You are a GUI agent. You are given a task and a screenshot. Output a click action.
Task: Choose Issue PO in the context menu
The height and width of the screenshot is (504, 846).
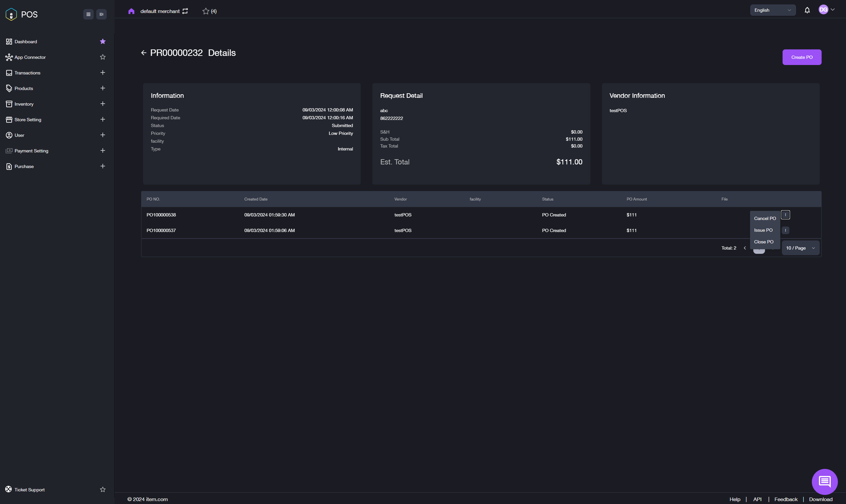click(763, 230)
